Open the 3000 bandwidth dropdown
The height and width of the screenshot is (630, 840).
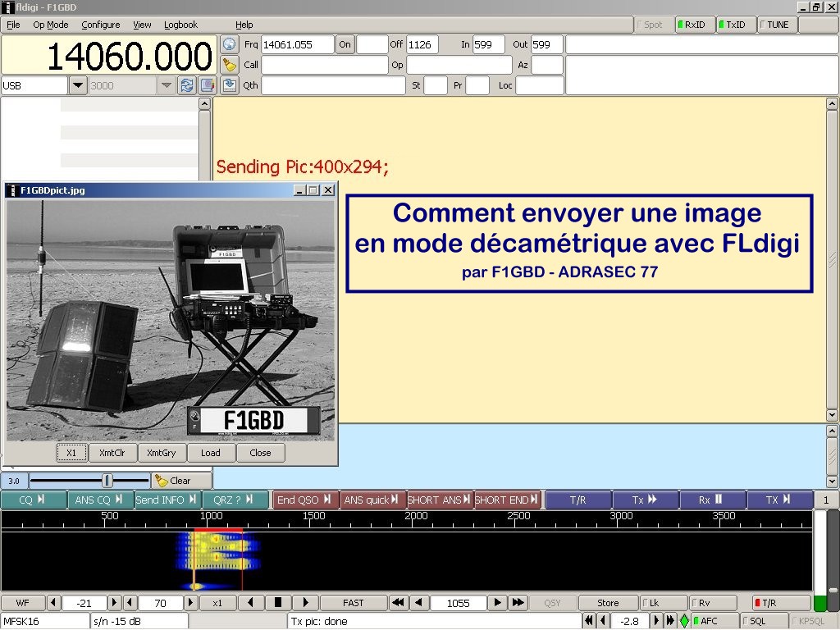[166, 85]
